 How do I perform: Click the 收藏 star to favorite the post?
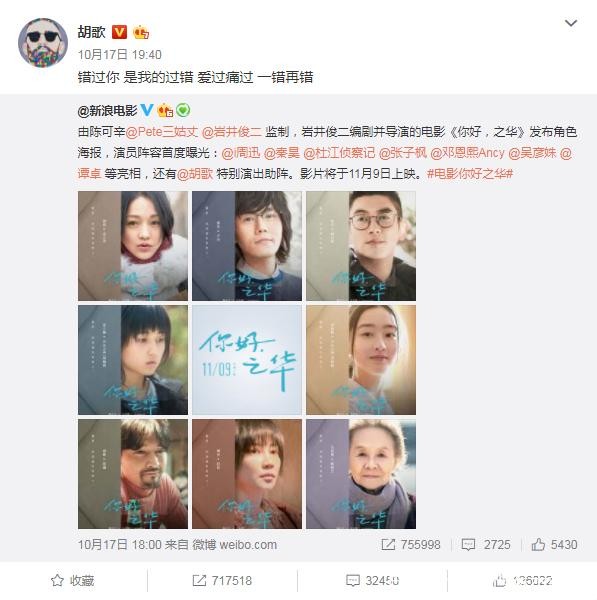pyautogui.click(x=57, y=580)
